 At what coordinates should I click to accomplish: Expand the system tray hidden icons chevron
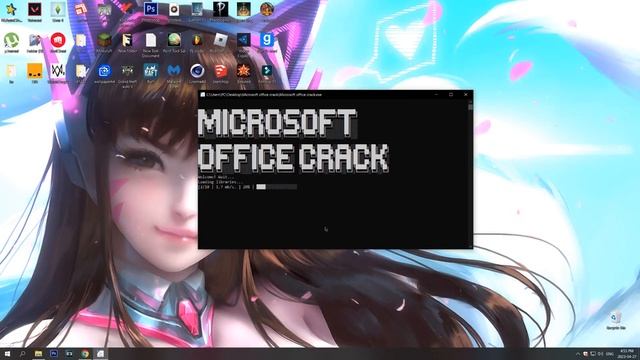coord(578,354)
